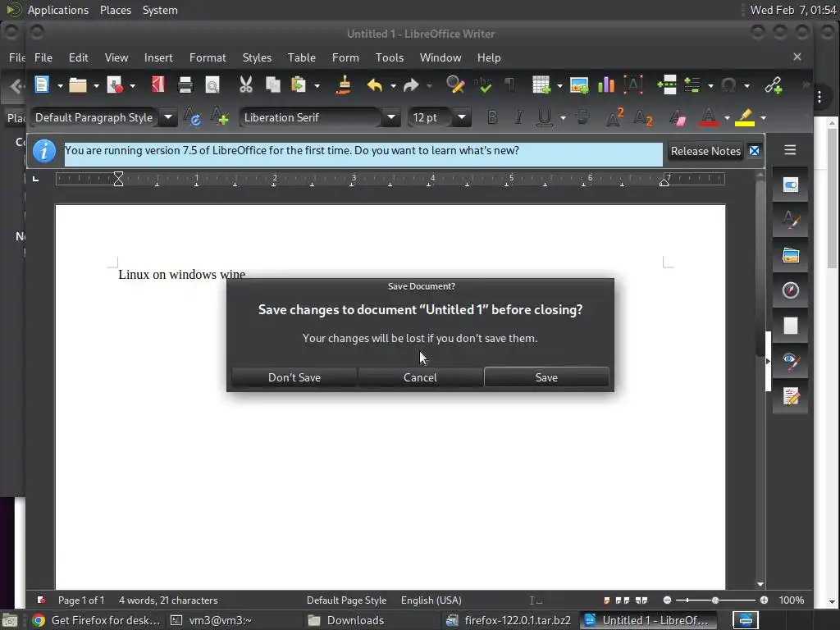Click the Clear Direct Formatting icon
This screenshot has width=840, height=630.
678,117
